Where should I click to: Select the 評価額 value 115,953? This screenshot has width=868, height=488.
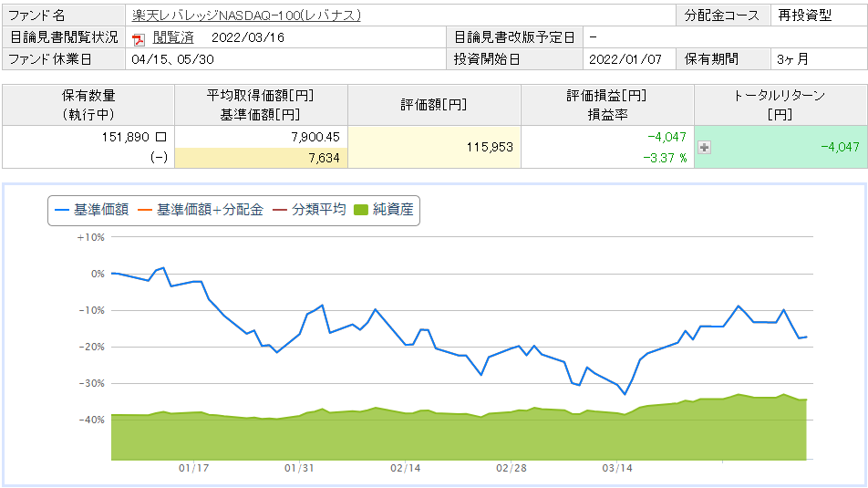(490, 148)
